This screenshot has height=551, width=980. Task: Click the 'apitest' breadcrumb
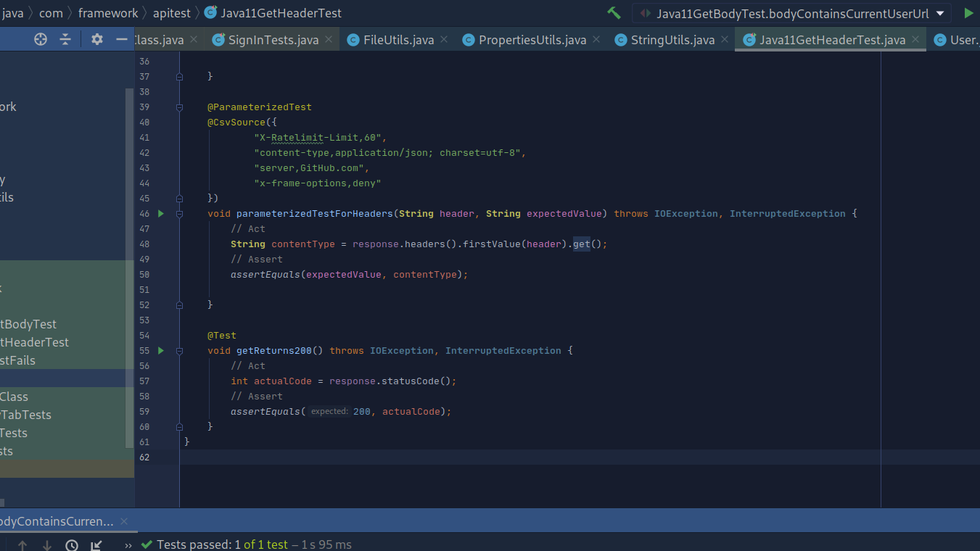click(173, 13)
